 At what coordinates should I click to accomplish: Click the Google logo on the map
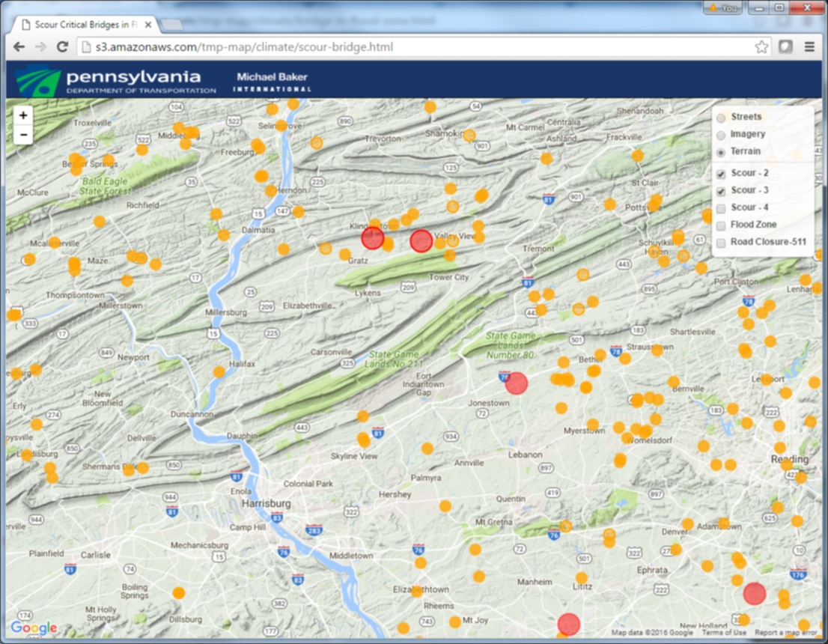coord(34,627)
